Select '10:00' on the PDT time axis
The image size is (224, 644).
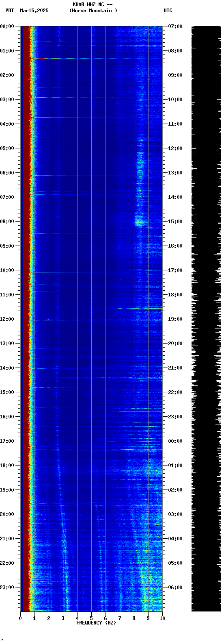[7, 270]
